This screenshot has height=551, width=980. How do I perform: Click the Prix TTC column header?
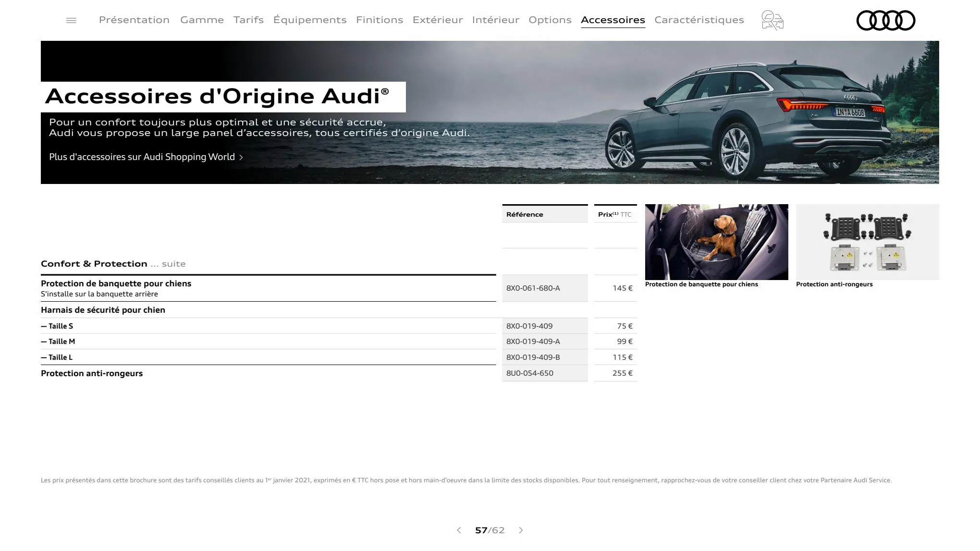coord(615,214)
